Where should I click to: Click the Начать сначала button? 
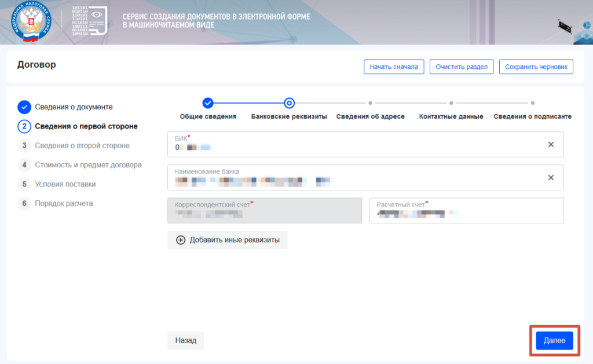coord(394,67)
